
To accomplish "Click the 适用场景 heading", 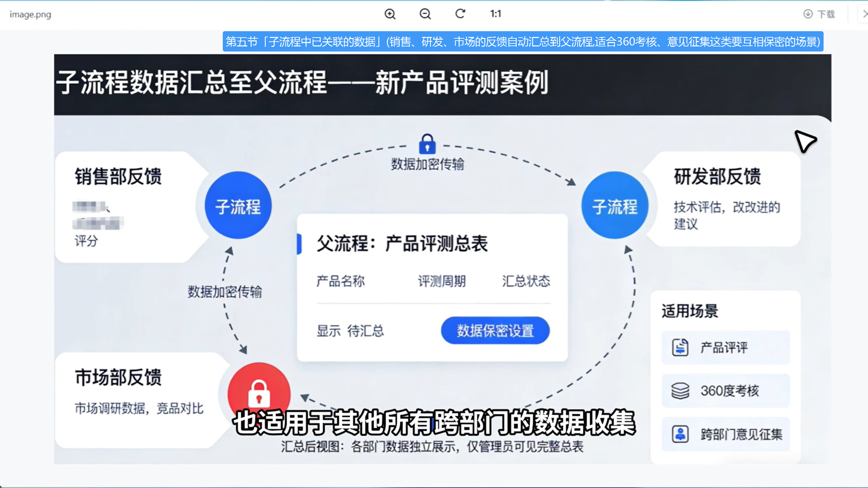I will coord(690,311).
